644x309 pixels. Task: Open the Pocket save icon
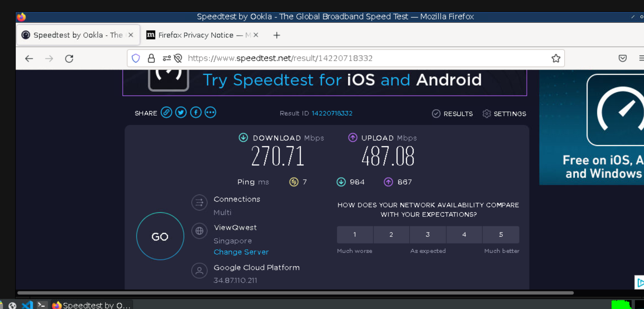pyautogui.click(x=623, y=58)
